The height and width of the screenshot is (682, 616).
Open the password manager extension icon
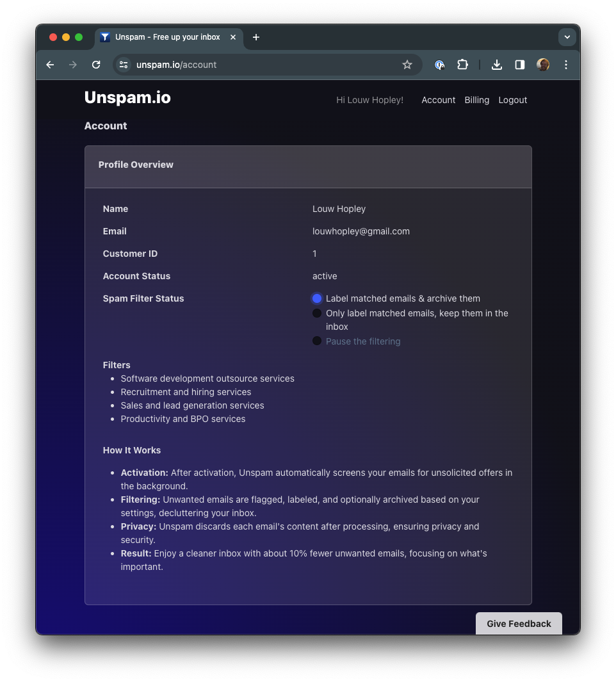[x=439, y=65]
